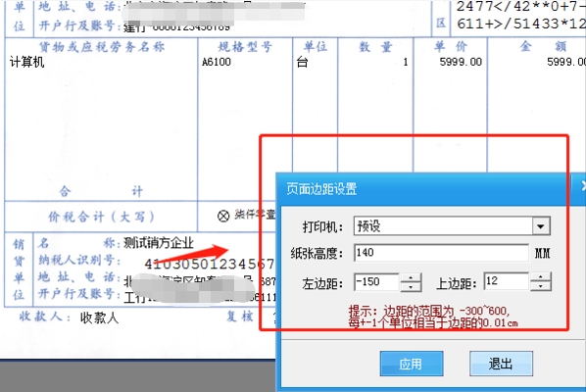Click the 单价 column header

451,47
